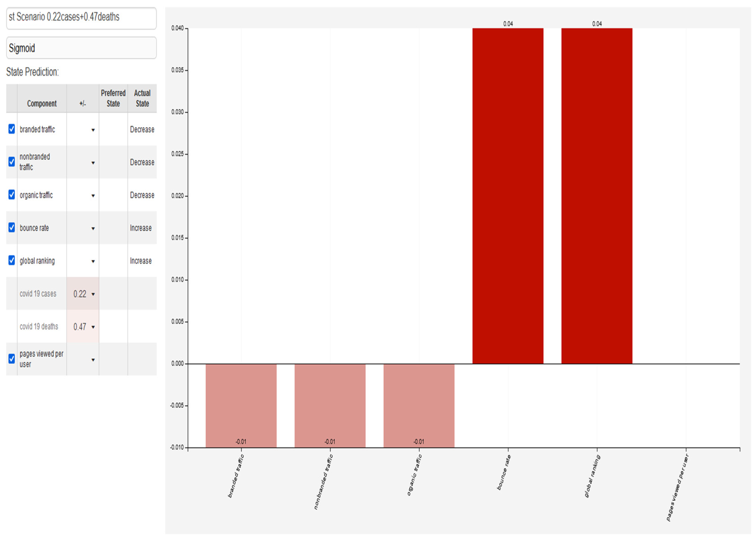Image resolution: width=756 pixels, height=541 pixels.
Task: Expand pages viewed per user dropdown
Action: pos(93,360)
